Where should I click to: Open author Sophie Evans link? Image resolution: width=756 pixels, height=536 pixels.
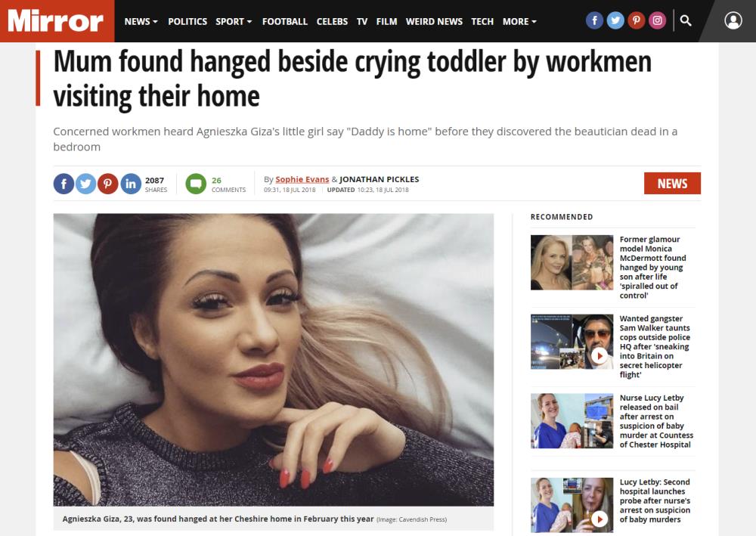tap(302, 179)
